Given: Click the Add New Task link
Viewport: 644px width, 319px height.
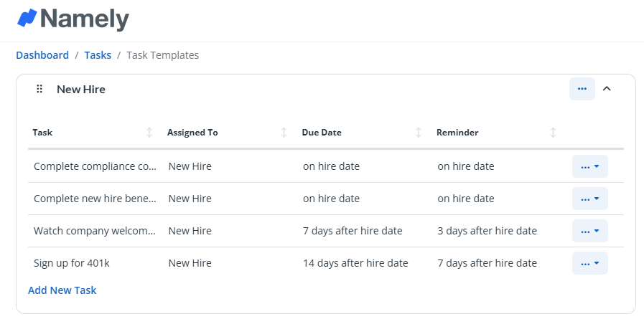Looking at the screenshot, I should coord(62,290).
